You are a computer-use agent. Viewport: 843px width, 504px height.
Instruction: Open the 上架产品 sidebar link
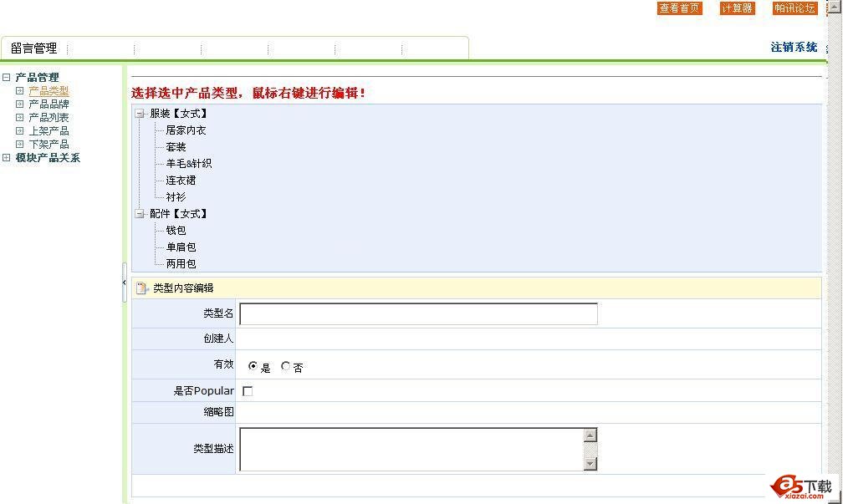[x=49, y=131]
